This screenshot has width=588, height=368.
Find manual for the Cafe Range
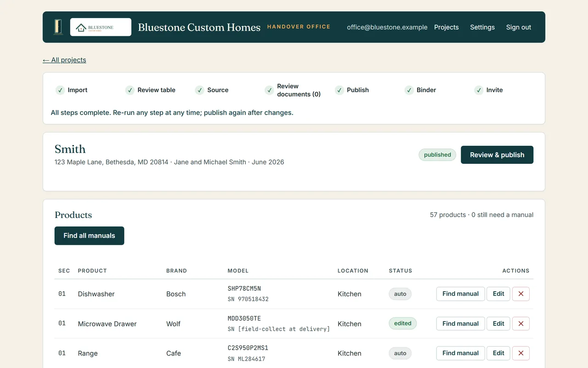coord(460,353)
